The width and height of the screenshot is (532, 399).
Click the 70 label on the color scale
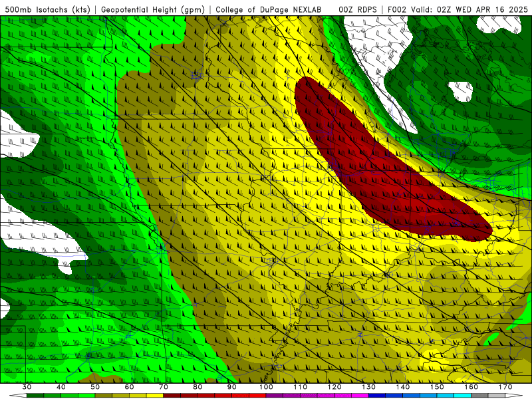pyautogui.click(x=164, y=387)
